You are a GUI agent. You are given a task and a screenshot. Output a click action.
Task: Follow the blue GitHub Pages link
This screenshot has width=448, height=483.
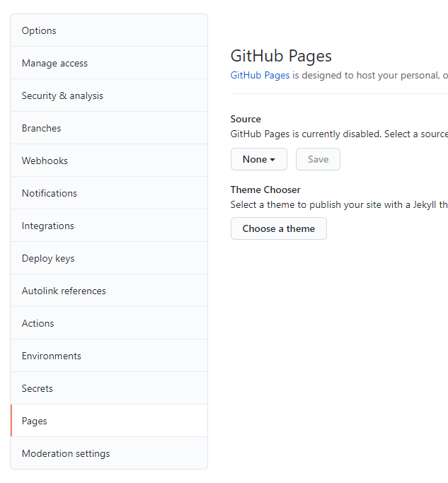pyautogui.click(x=260, y=75)
